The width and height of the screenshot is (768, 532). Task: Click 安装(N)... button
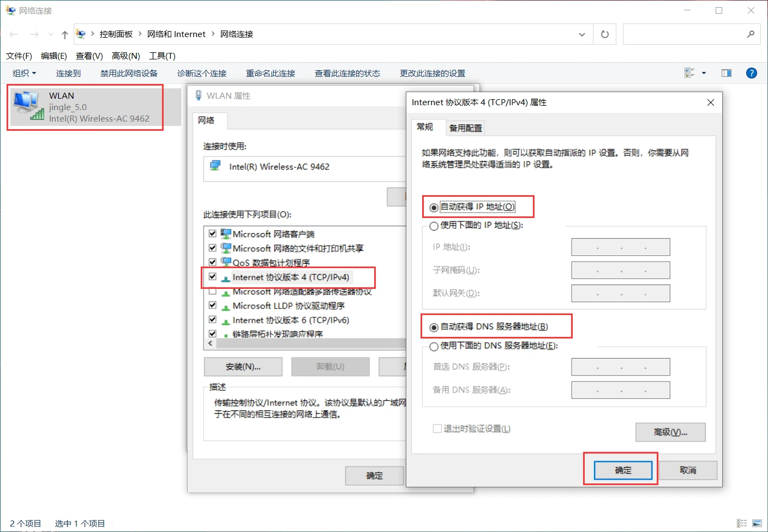pos(243,367)
